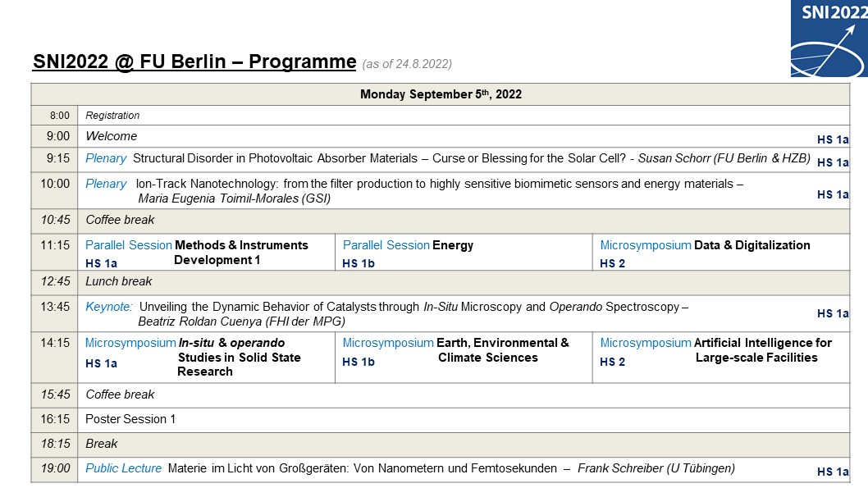The image size is (868, 488).
Task: Select the 'Welcome' entry
Action: (x=112, y=136)
